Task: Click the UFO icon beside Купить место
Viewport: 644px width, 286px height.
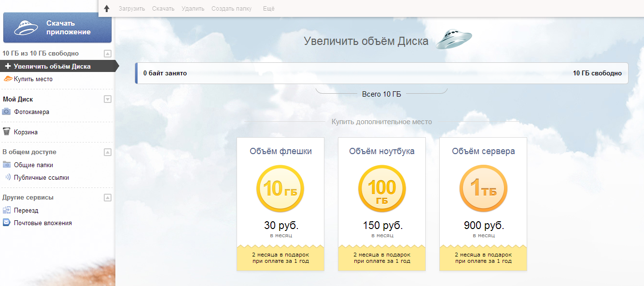Action: click(x=8, y=79)
